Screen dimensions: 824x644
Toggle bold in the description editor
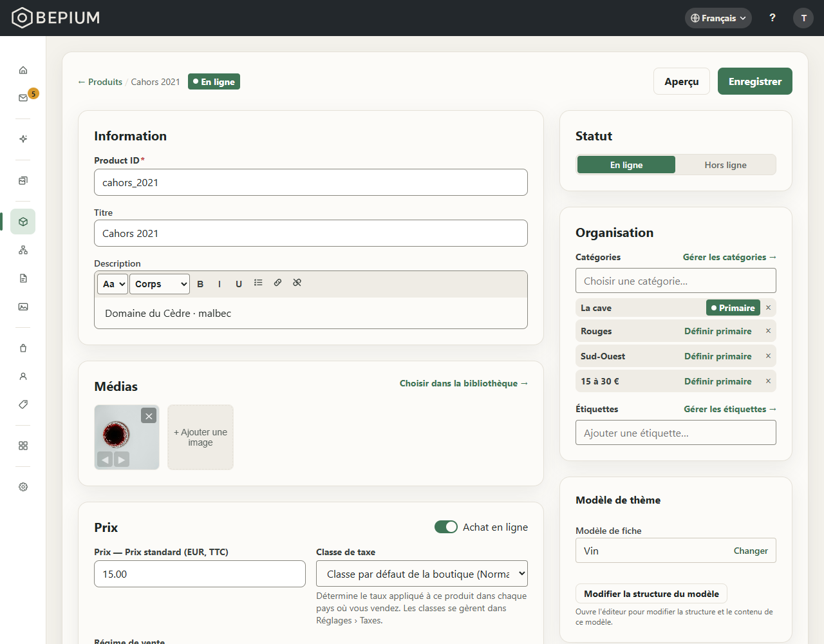200,284
